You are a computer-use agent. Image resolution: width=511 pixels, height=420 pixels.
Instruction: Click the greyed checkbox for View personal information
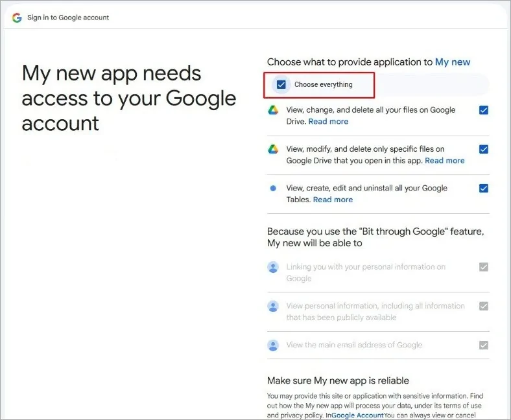coord(483,306)
